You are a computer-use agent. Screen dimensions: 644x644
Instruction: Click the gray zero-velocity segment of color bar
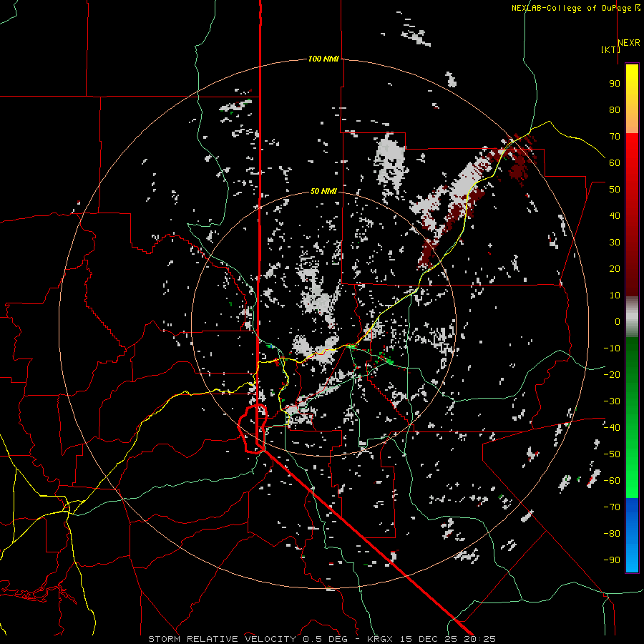tap(632, 317)
